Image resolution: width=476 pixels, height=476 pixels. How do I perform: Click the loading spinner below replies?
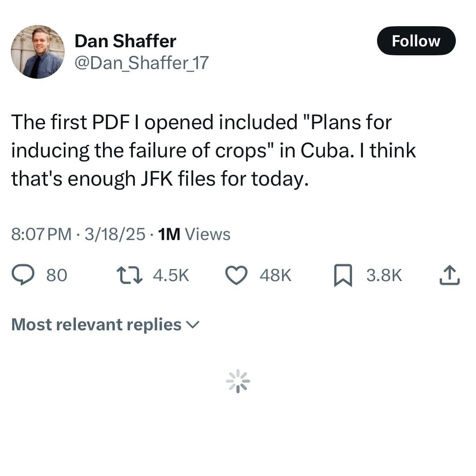tap(238, 381)
